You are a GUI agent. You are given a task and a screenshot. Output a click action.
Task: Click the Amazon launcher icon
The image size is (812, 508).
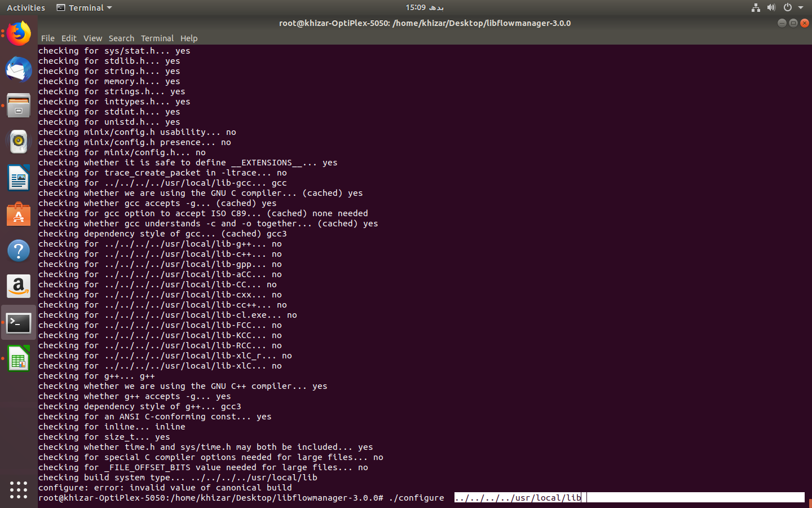pyautogui.click(x=19, y=286)
